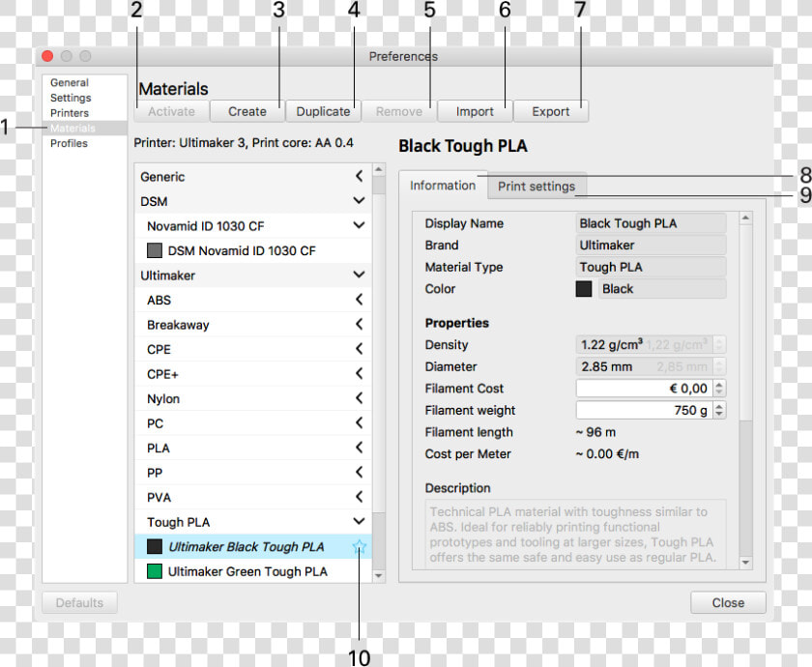Expand the PVA material category
Image resolution: width=812 pixels, height=667 pixels.
(359, 497)
